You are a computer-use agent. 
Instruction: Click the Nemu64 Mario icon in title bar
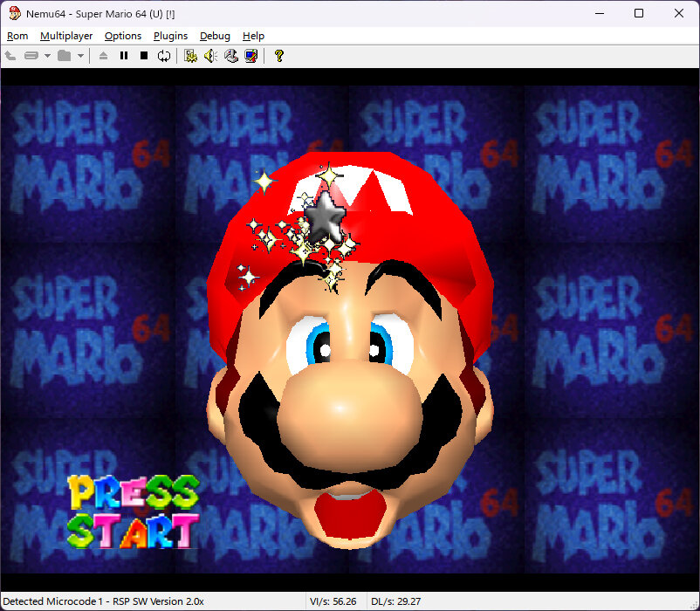point(15,13)
